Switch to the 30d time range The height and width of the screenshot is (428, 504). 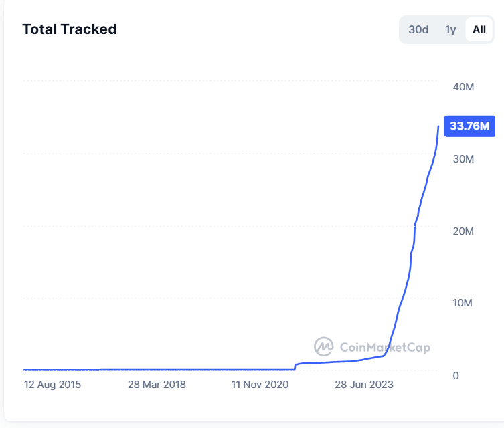tap(418, 30)
